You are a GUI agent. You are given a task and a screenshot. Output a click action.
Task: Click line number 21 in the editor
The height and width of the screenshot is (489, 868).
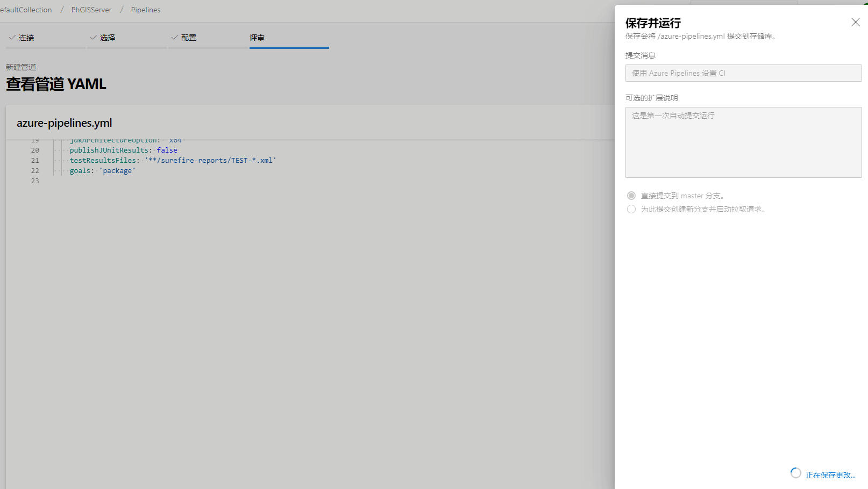(35, 161)
